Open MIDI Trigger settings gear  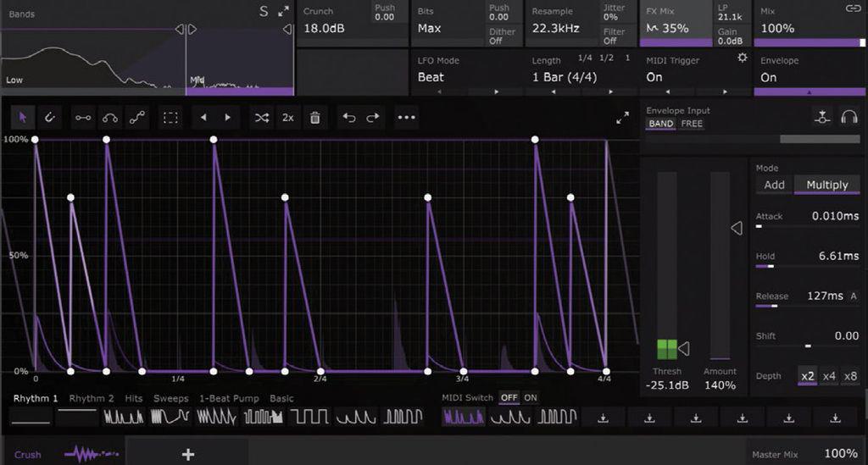[x=743, y=58]
